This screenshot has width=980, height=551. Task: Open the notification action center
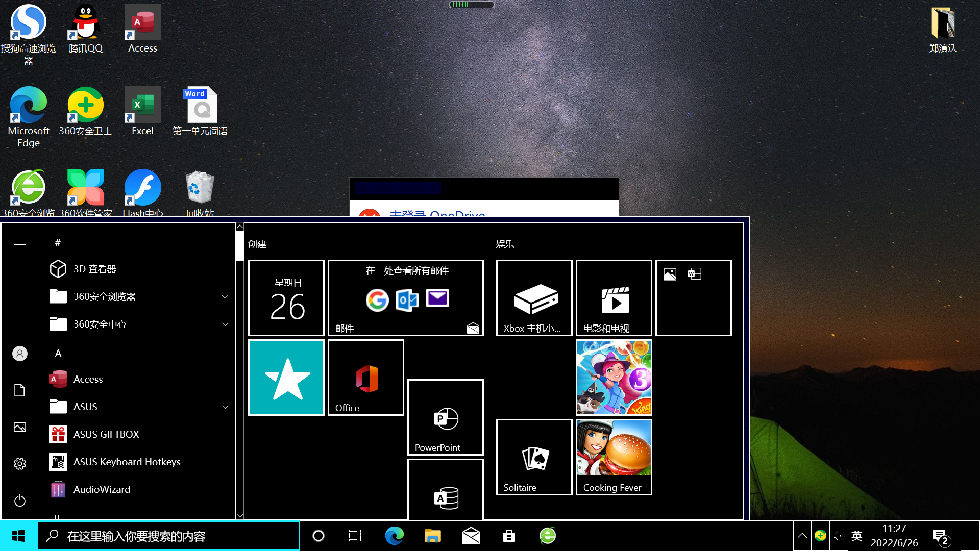[941, 537]
